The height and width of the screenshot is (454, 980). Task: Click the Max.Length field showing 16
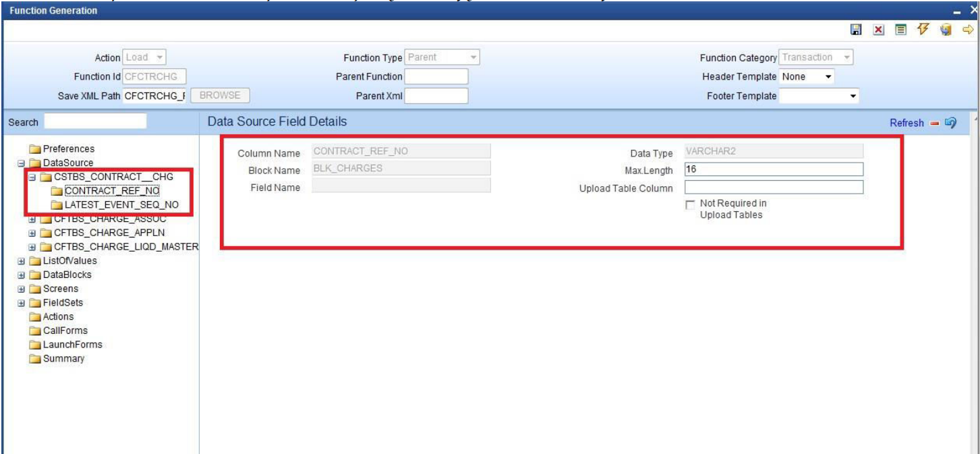[774, 169]
